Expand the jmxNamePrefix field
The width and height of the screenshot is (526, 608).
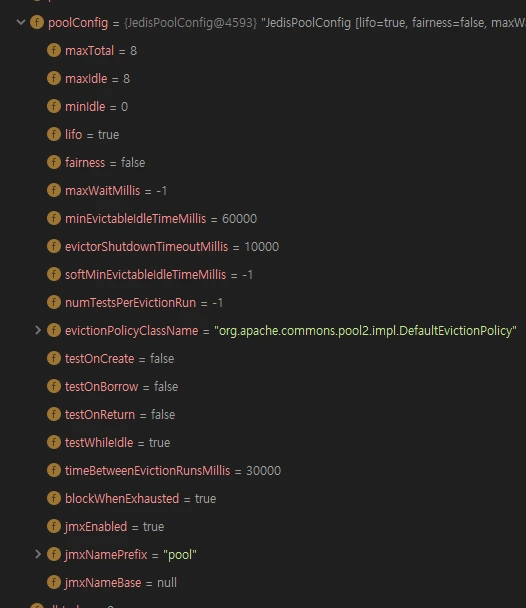pos(38,554)
